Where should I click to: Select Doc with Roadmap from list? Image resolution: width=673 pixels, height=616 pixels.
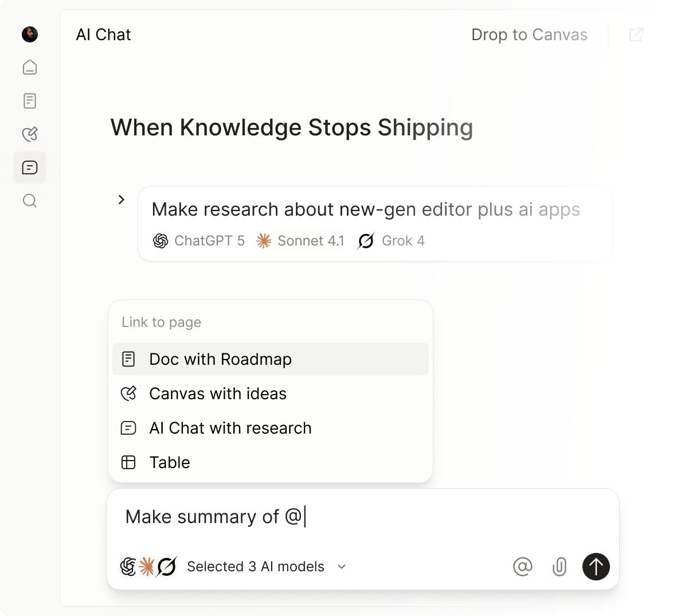click(x=271, y=359)
